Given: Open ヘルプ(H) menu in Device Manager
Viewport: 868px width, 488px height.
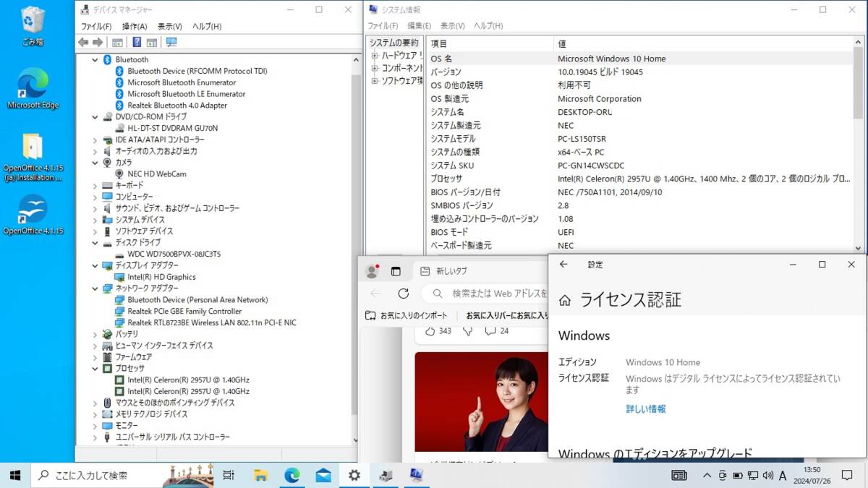Looking at the screenshot, I should pyautogui.click(x=207, y=26).
